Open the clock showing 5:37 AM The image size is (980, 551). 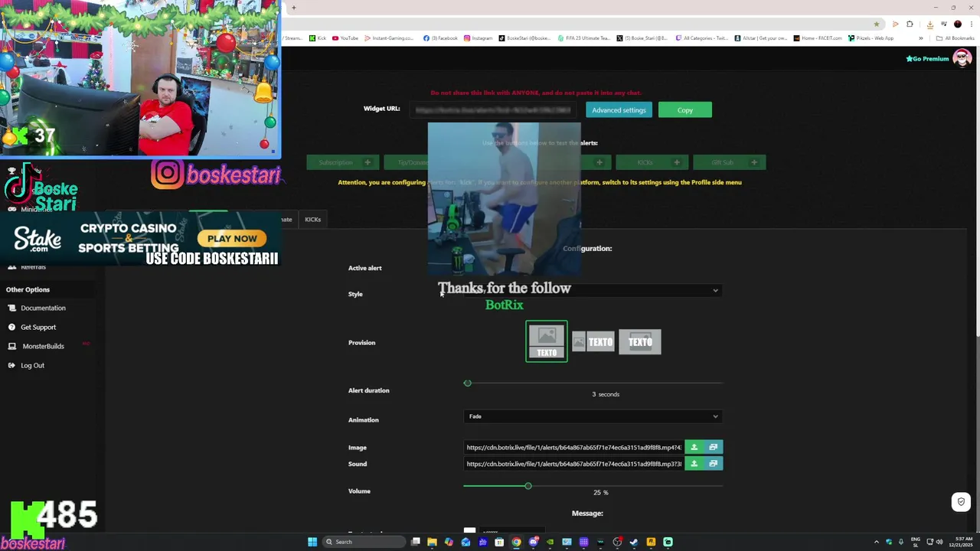point(960,542)
